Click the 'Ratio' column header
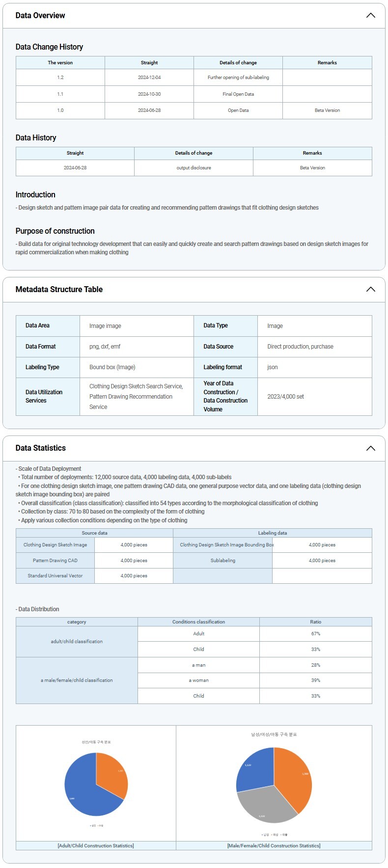388x868 pixels. click(x=315, y=622)
